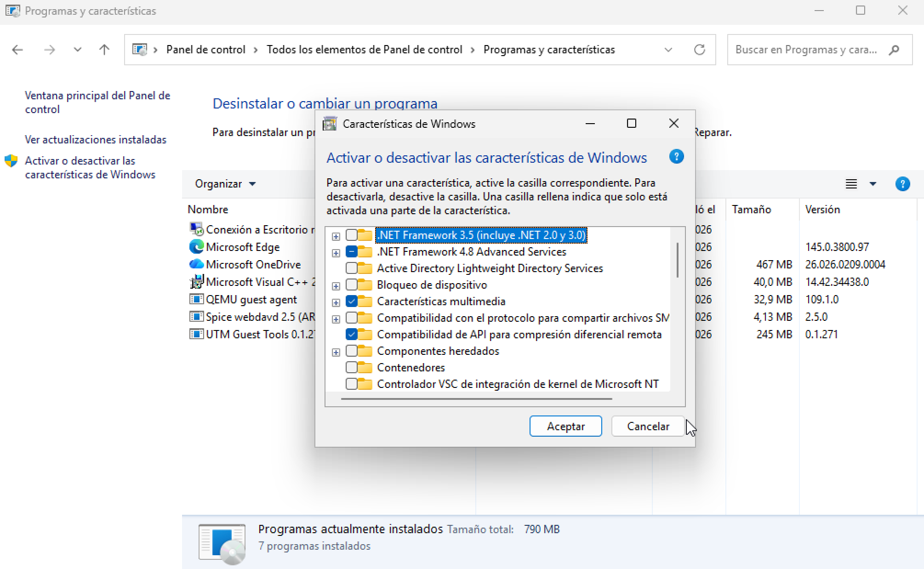Sort by the Nombre column header
The width and height of the screenshot is (924, 569).
click(x=208, y=210)
